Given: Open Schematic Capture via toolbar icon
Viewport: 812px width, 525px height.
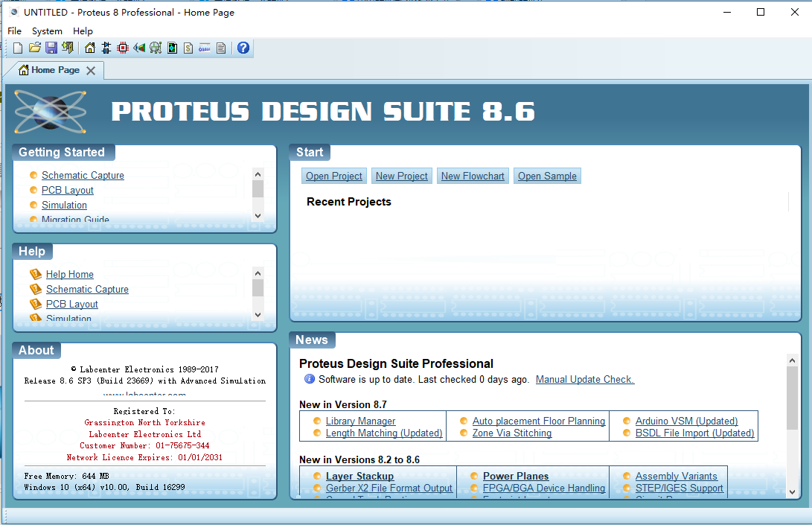Looking at the screenshot, I should 106,48.
